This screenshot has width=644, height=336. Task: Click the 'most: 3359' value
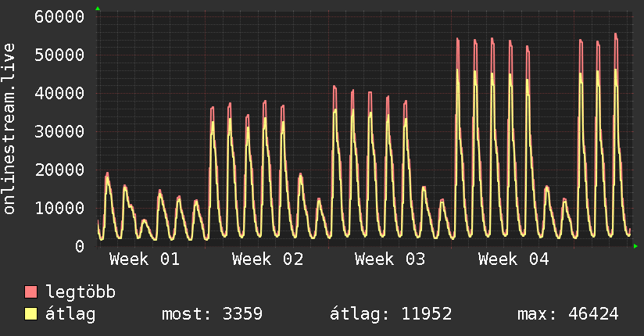tap(212, 314)
